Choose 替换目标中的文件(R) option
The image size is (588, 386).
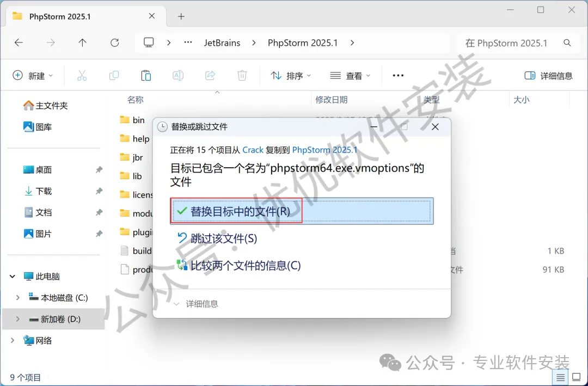point(302,211)
